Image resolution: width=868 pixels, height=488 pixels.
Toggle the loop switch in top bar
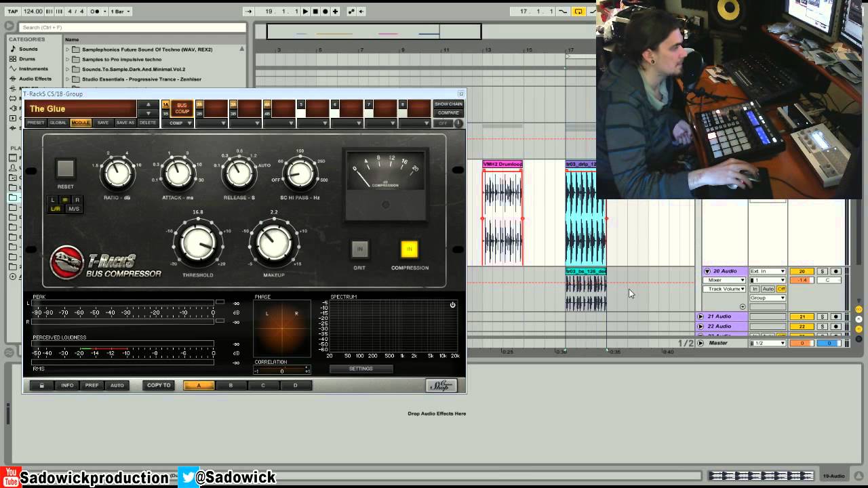(578, 12)
